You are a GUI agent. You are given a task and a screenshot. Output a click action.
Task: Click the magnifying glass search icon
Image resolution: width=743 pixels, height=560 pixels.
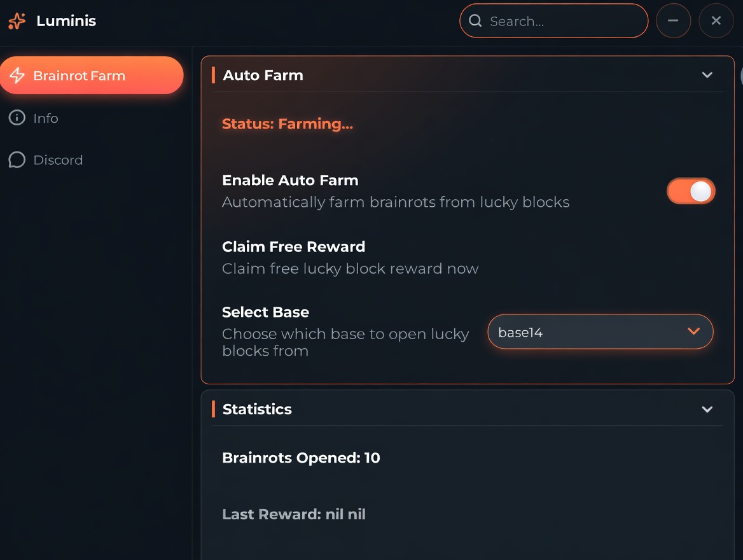click(x=475, y=21)
